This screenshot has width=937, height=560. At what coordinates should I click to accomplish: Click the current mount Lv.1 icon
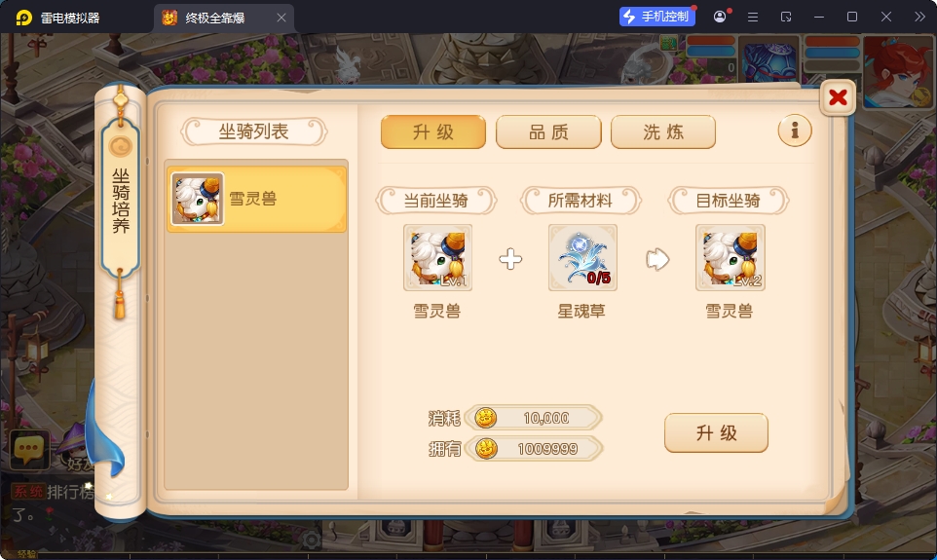point(438,258)
